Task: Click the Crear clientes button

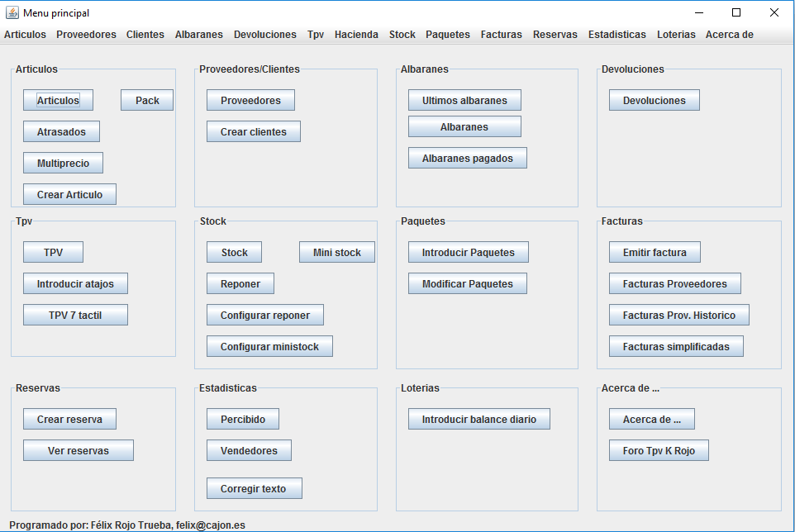Action: tap(253, 132)
